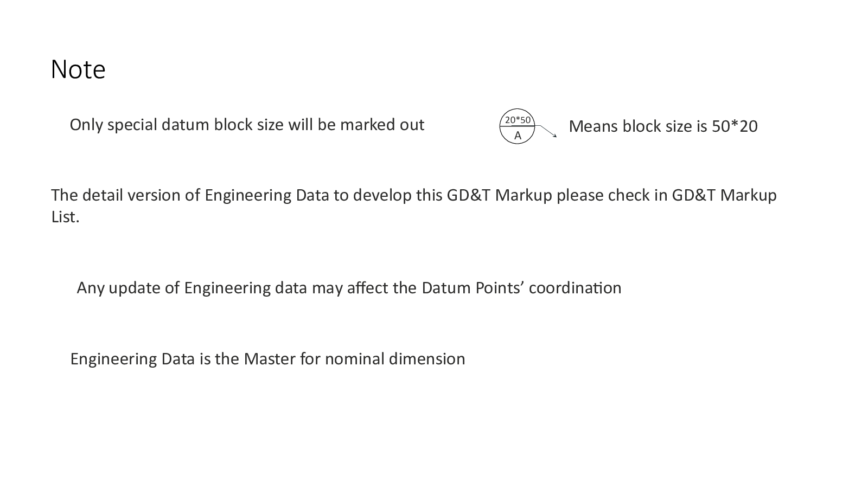This screenshot has width=868, height=488.
Task: Select the letter A inside datum circle
Action: click(x=518, y=136)
